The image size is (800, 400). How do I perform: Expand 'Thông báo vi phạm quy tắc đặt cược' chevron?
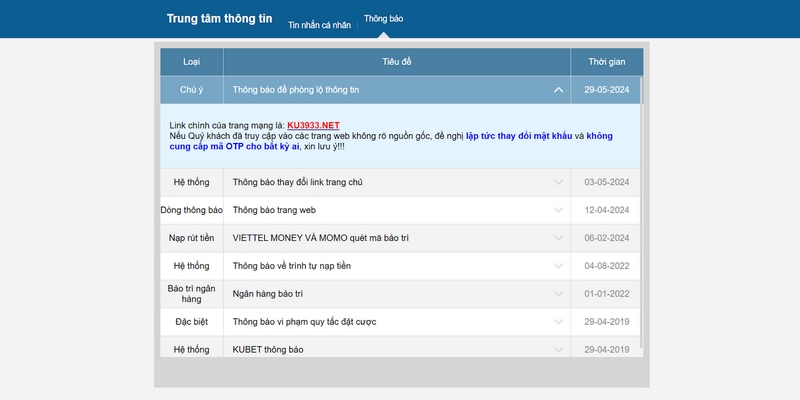[558, 322]
